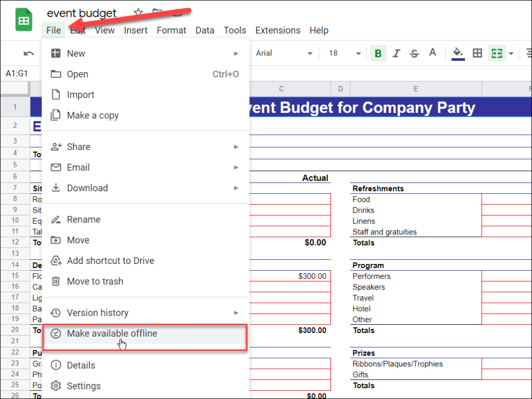Image resolution: width=532 pixels, height=399 pixels.
Task: Open the Data menu
Action: tap(205, 30)
